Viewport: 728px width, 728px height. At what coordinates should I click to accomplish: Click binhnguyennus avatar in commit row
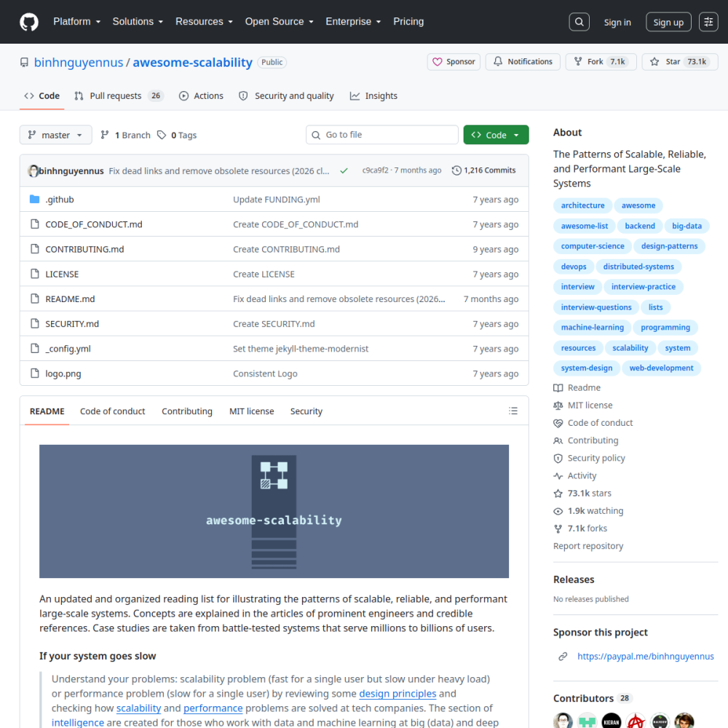click(33, 171)
